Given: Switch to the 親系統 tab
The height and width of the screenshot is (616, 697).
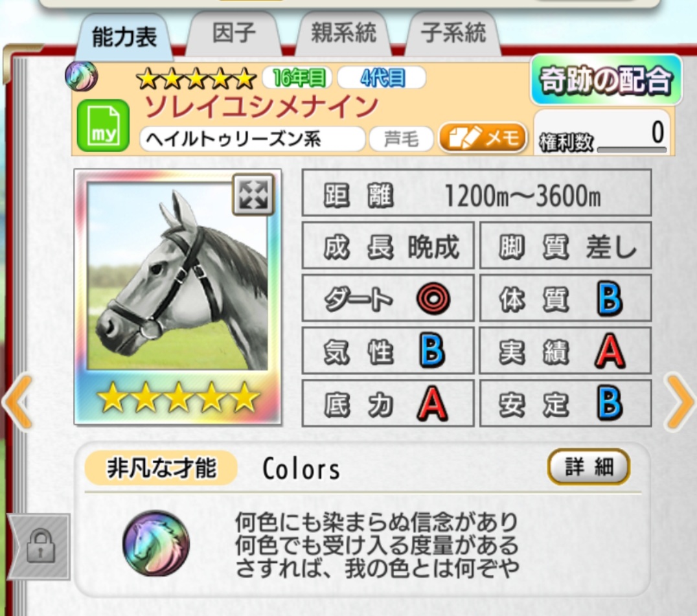Looking at the screenshot, I should click(343, 33).
